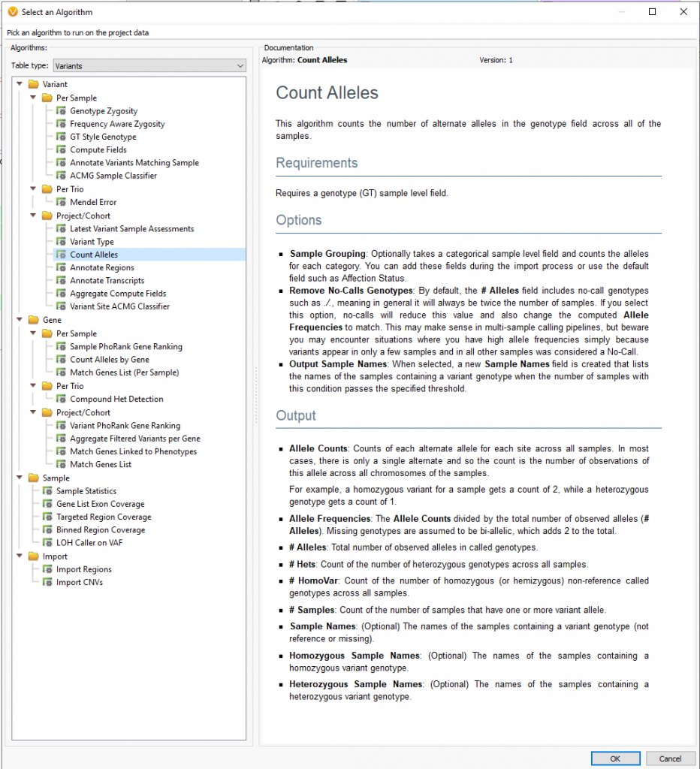
Task: Click the Import folder icon
Action: (x=33, y=556)
